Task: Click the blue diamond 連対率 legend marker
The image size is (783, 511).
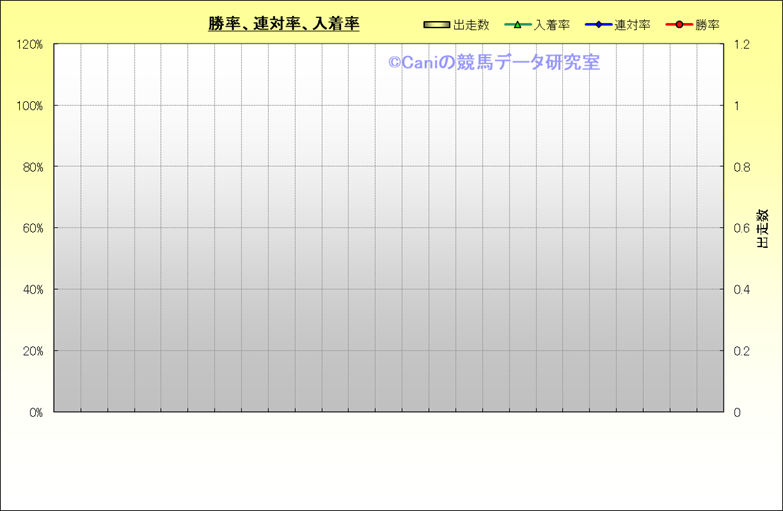Action: 598,25
